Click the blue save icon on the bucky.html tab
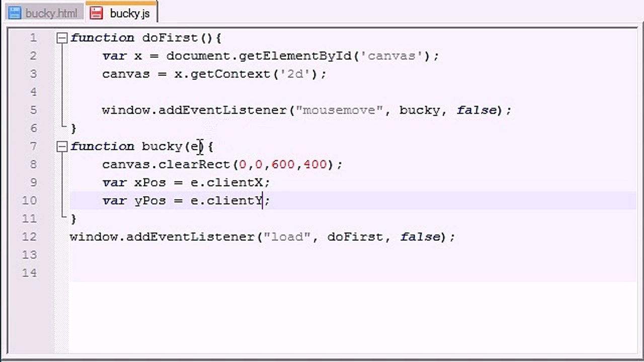Viewport: 644px width, 362px height. pos(15,13)
